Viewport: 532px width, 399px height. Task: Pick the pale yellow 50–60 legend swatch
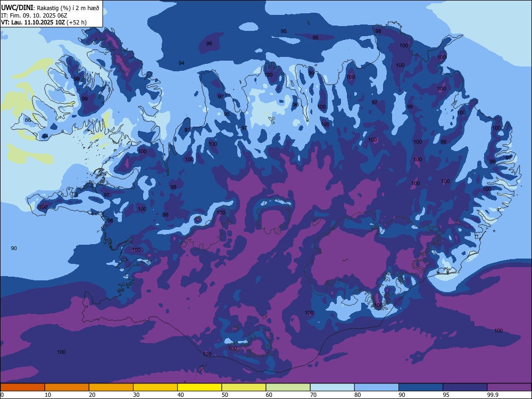click(x=244, y=387)
